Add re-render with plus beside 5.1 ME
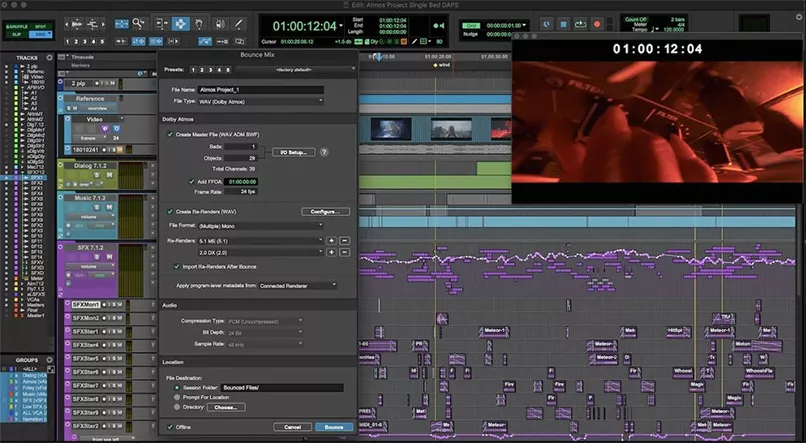The image size is (806, 443). (332, 241)
